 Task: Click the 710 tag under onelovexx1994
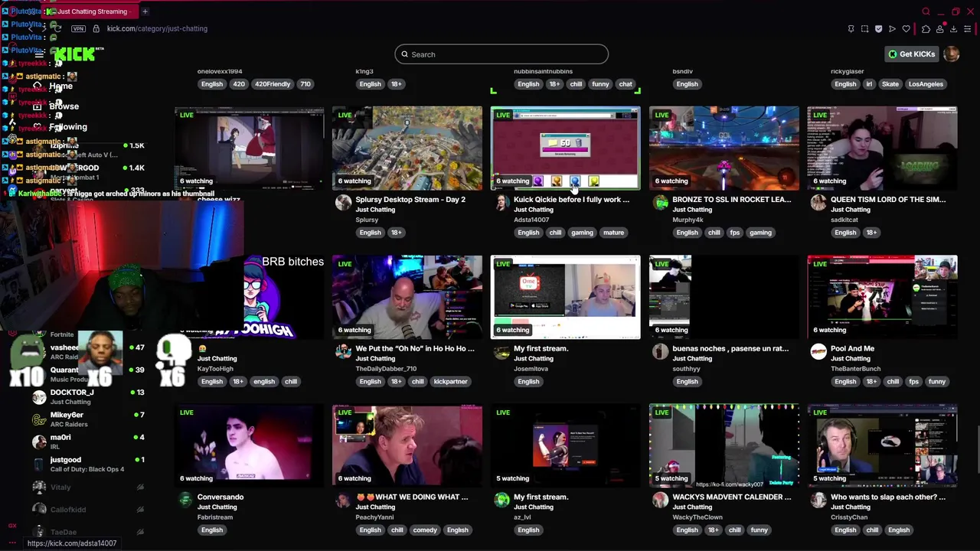pyautogui.click(x=305, y=84)
